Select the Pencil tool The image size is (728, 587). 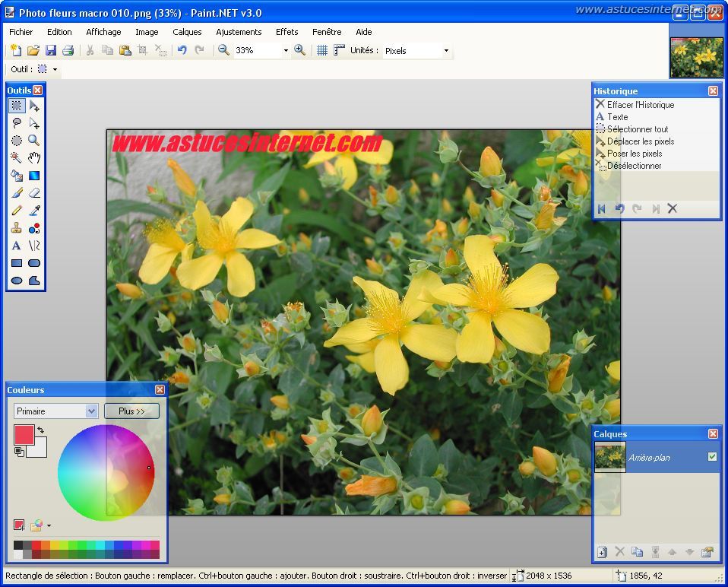(16, 211)
